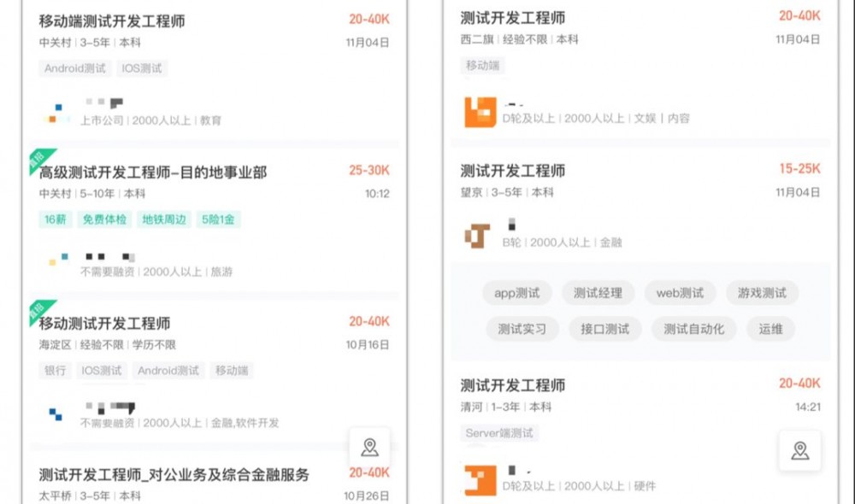Click orange company logo under 西二旗 listing
The image size is (855, 504).
point(479,110)
